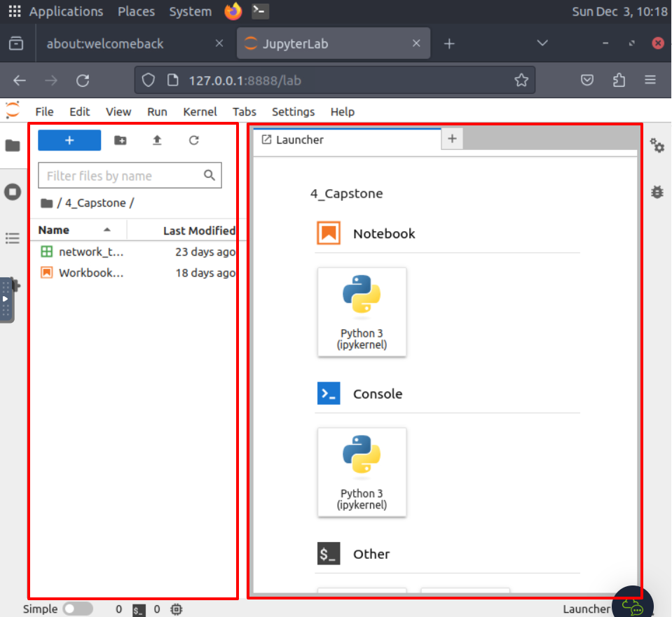Open the Debugger bug icon on right sidebar
Screen dimensions: 672x617
pos(657,192)
